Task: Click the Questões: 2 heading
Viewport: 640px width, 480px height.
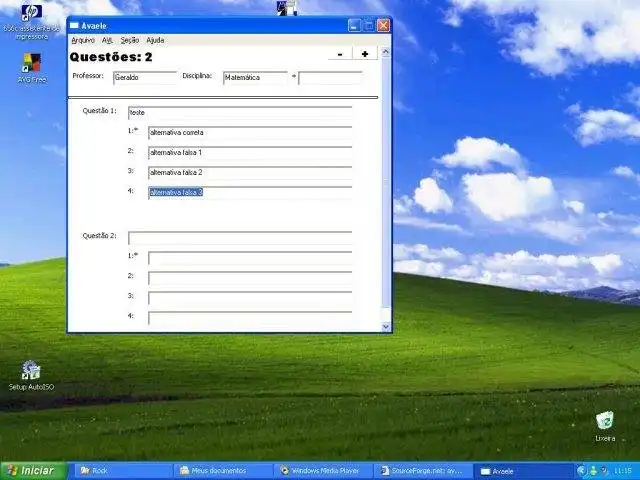Action: (111, 57)
